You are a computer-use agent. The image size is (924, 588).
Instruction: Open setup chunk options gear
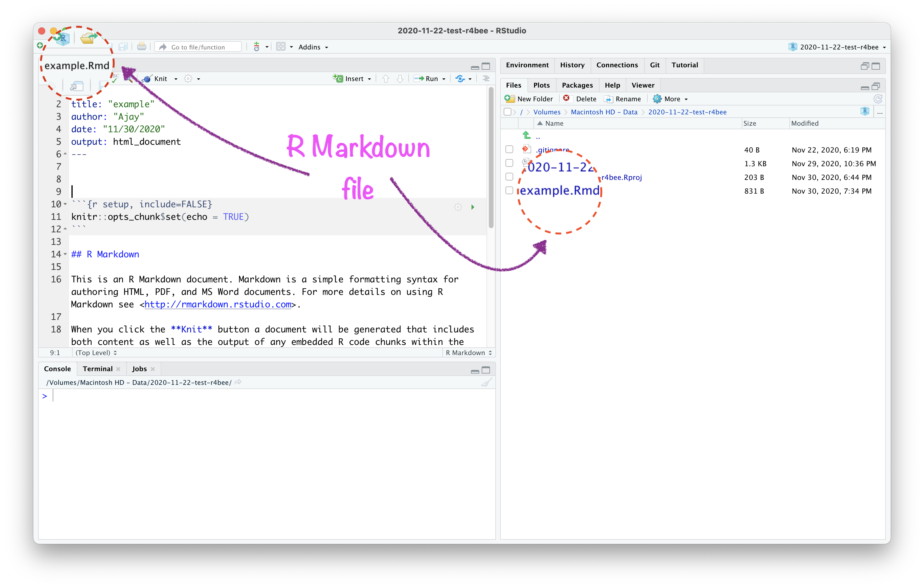(x=458, y=207)
